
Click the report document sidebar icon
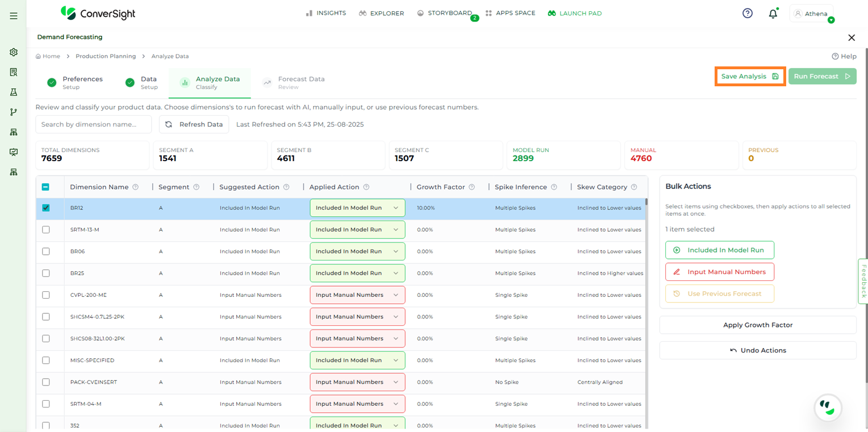14,72
